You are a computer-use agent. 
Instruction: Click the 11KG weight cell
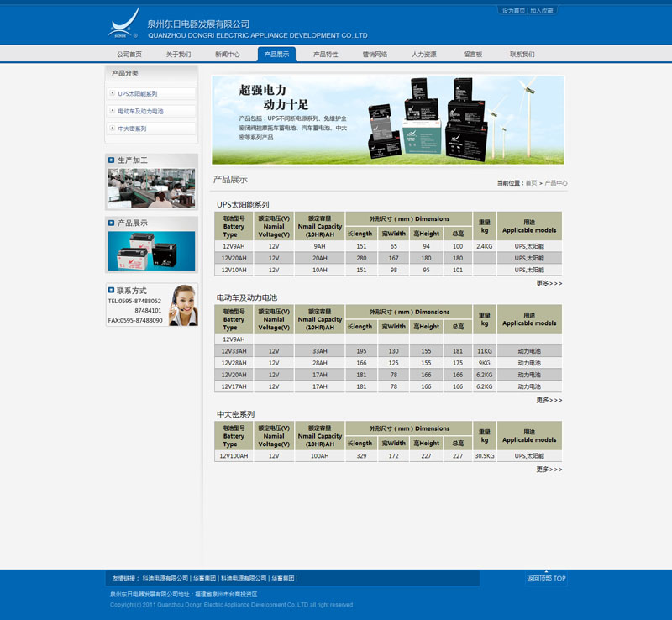click(x=485, y=351)
